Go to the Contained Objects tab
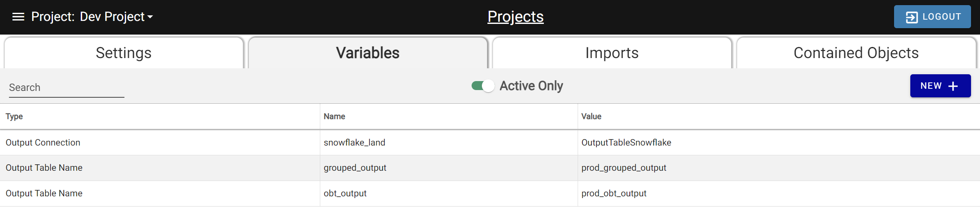980x207 pixels. [x=856, y=53]
